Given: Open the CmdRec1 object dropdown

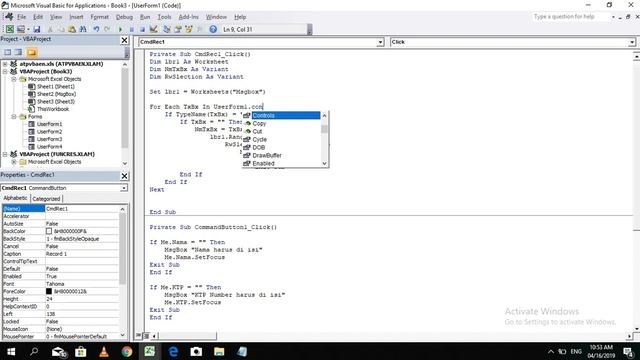Looking at the screenshot, I should [x=380, y=42].
